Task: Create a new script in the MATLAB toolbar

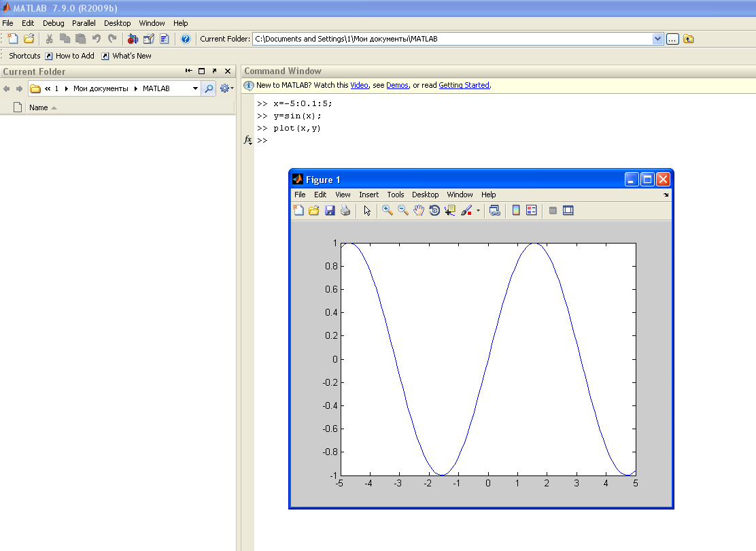Action: click(x=13, y=39)
